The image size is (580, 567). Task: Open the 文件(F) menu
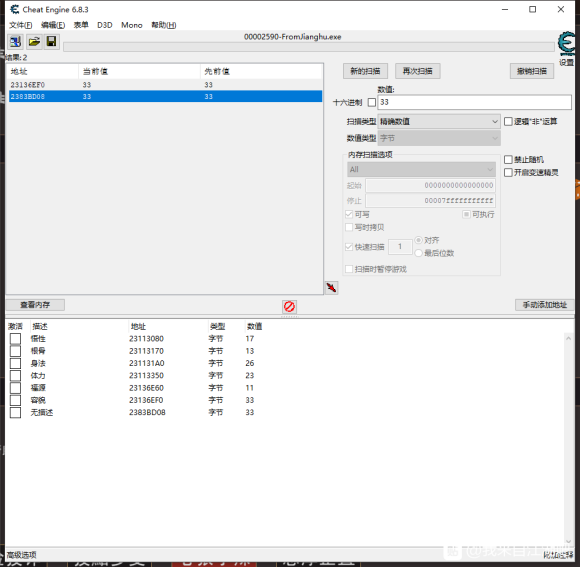(x=21, y=25)
